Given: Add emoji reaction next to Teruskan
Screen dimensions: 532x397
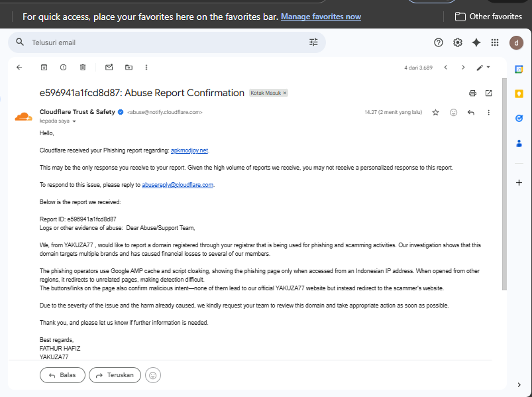Looking at the screenshot, I should (x=152, y=375).
